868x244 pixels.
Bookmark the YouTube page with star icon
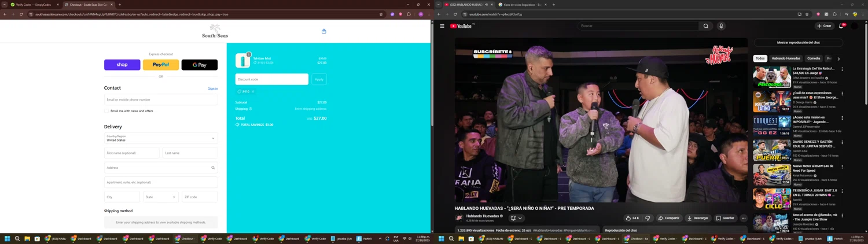pos(807,14)
